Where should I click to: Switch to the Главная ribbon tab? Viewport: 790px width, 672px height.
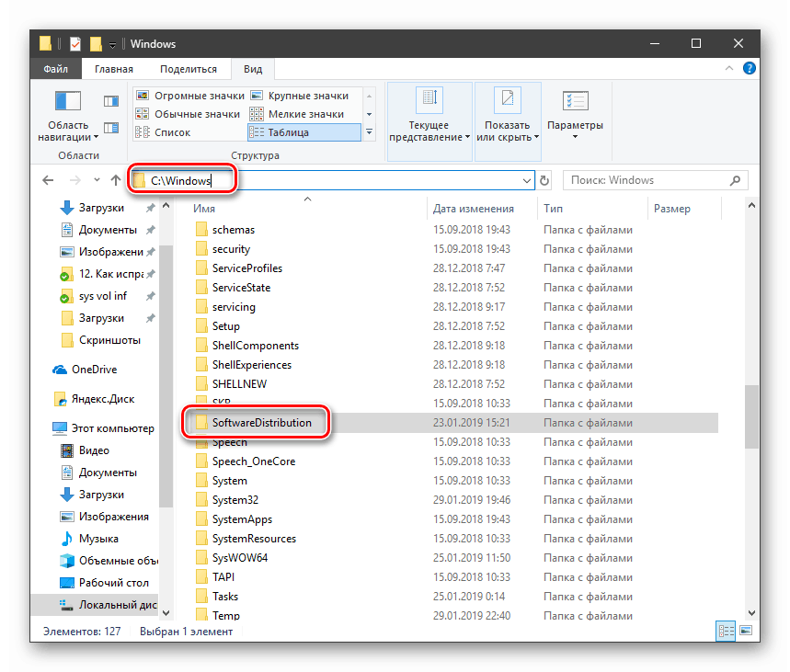[x=112, y=68]
